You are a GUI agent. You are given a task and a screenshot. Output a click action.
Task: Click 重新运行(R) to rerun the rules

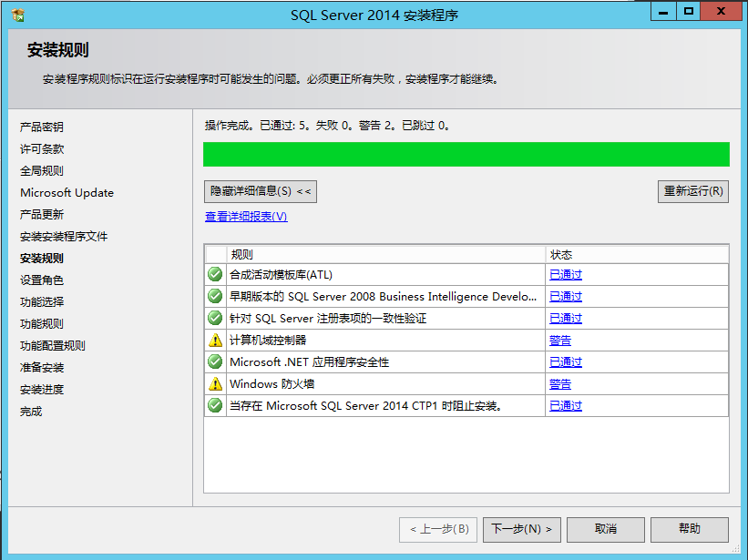(693, 191)
